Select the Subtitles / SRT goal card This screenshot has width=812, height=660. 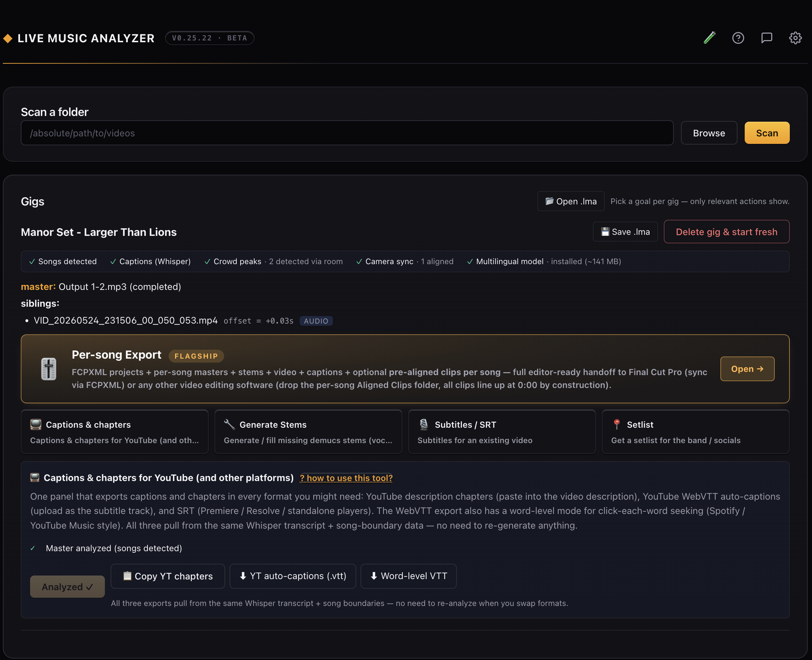point(502,432)
